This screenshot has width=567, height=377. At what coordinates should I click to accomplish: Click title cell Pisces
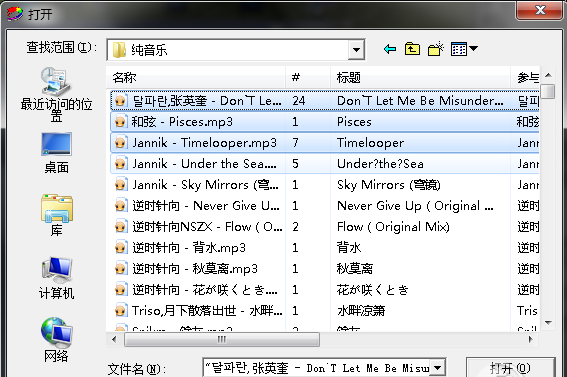[354, 122]
